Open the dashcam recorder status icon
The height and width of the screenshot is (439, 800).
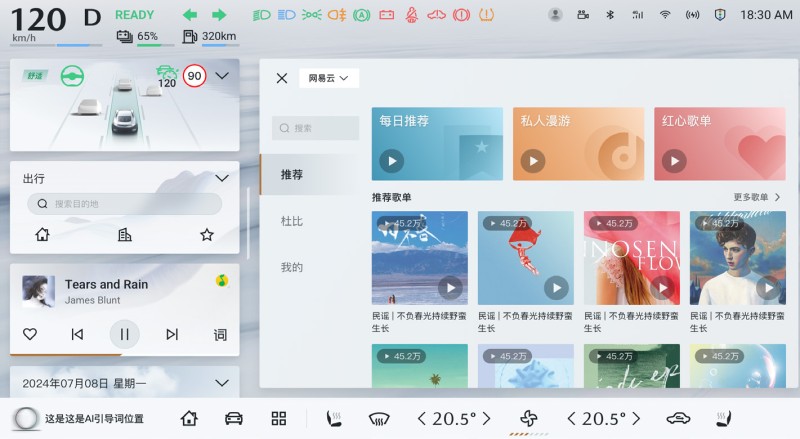click(x=583, y=15)
